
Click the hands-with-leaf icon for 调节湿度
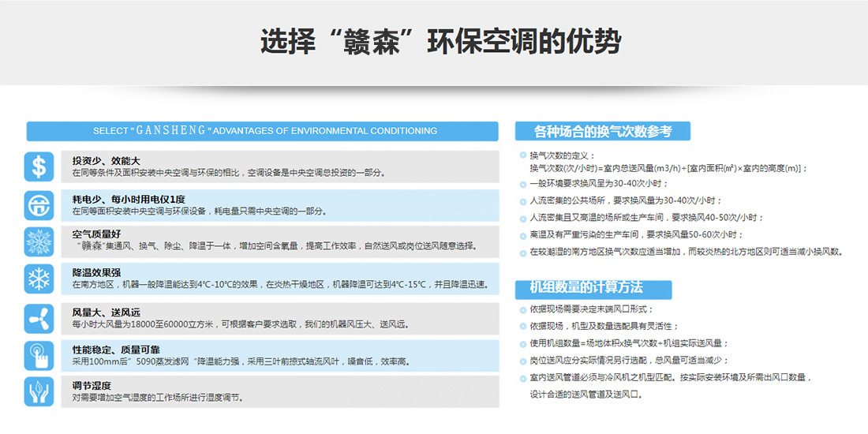point(39,391)
